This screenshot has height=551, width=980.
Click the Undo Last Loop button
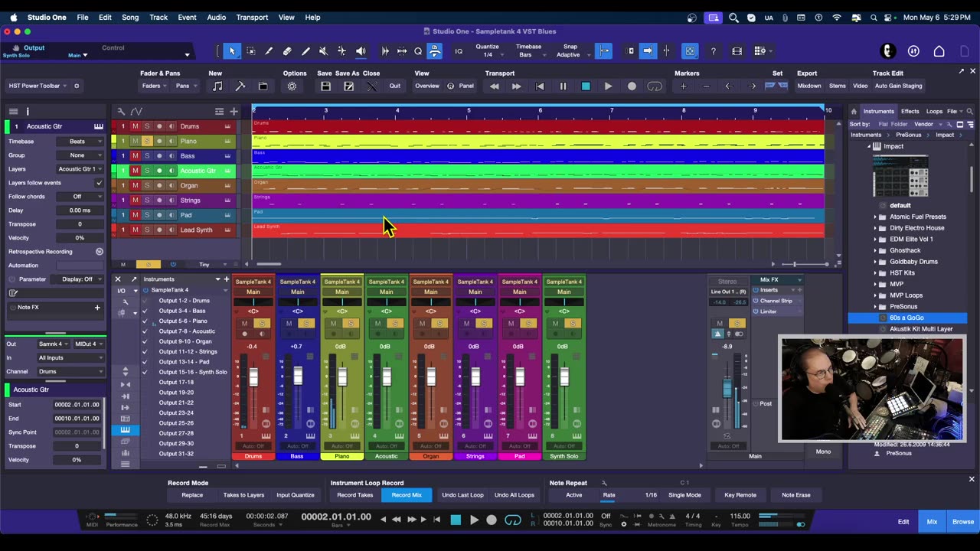click(462, 495)
